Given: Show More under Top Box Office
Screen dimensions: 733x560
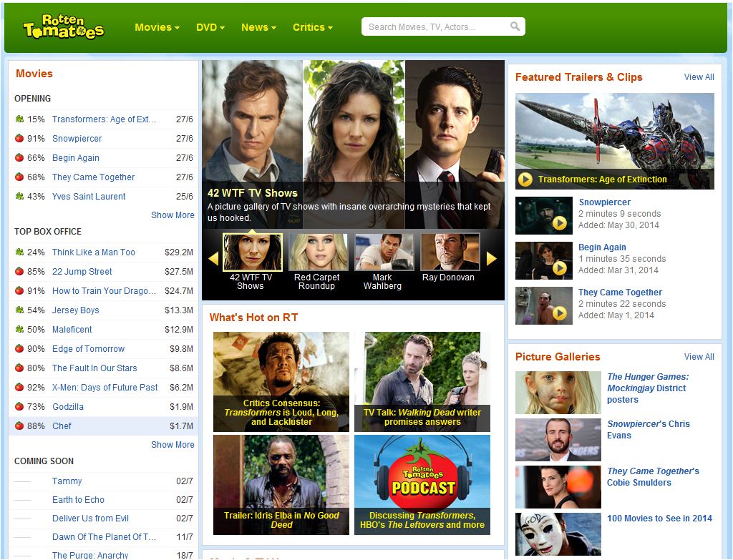Looking at the screenshot, I should pyautogui.click(x=173, y=445).
